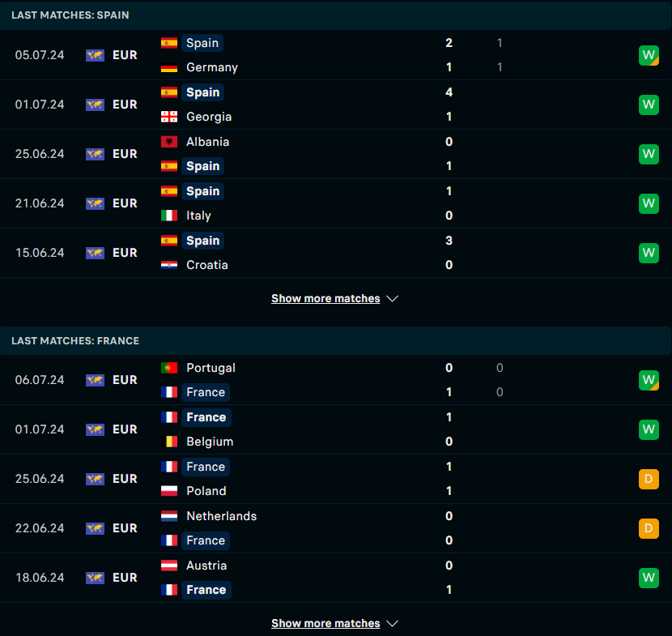The height and width of the screenshot is (636, 672).
Task: Expand Show more matches under Spain
Action: [325, 299]
